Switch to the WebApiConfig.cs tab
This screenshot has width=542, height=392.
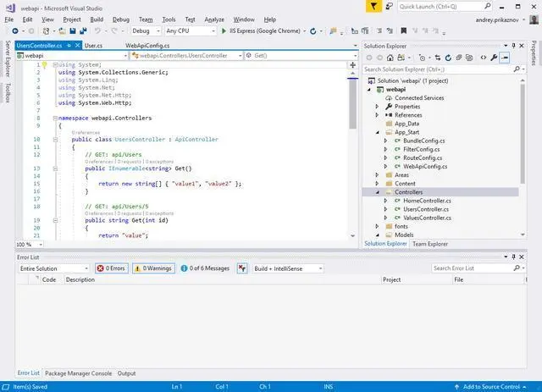(147, 44)
